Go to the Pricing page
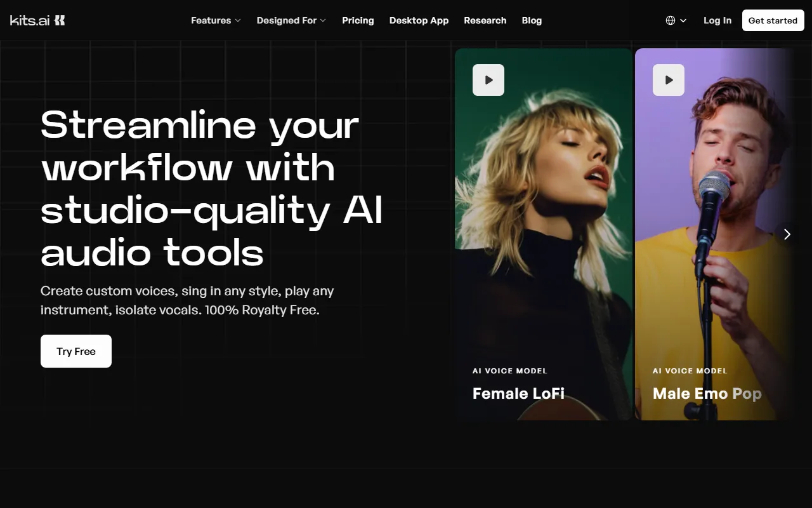Screen dimensions: 812x508 pos(358,20)
